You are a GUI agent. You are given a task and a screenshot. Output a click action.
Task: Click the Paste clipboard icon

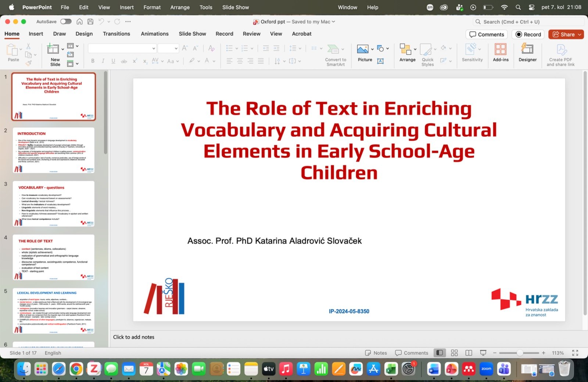coord(12,50)
